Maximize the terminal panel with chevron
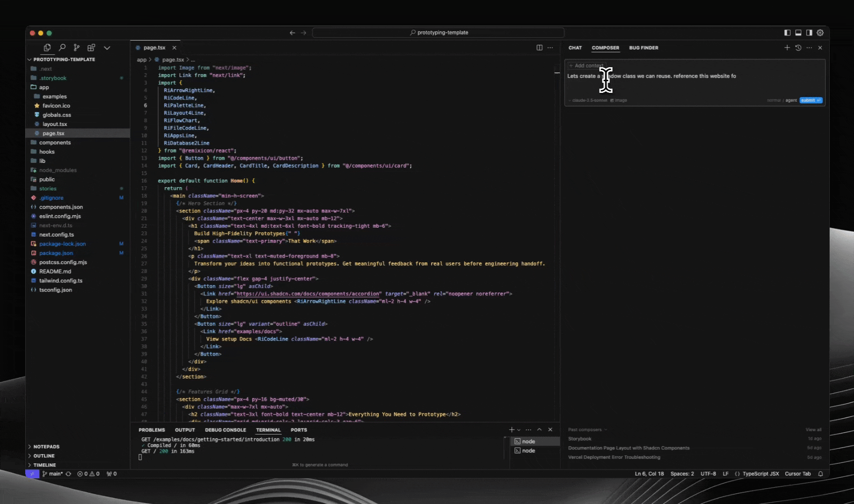Screen dimensions: 854x504 pos(539,430)
